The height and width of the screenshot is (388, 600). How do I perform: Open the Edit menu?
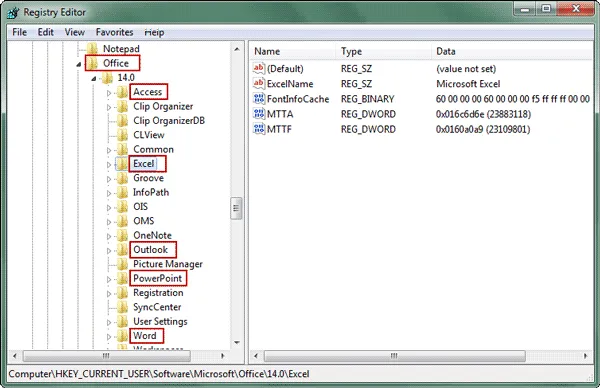[46, 32]
